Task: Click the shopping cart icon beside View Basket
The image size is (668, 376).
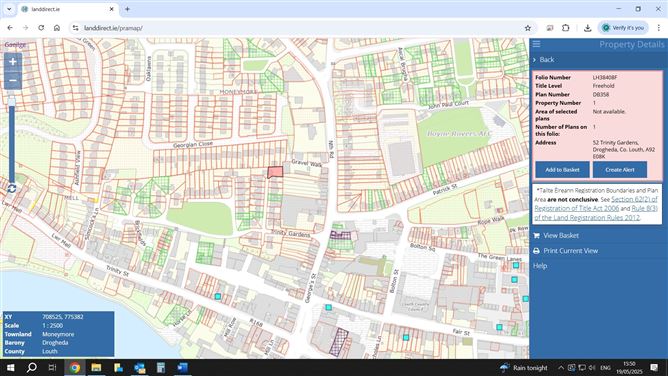Action: pyautogui.click(x=536, y=235)
